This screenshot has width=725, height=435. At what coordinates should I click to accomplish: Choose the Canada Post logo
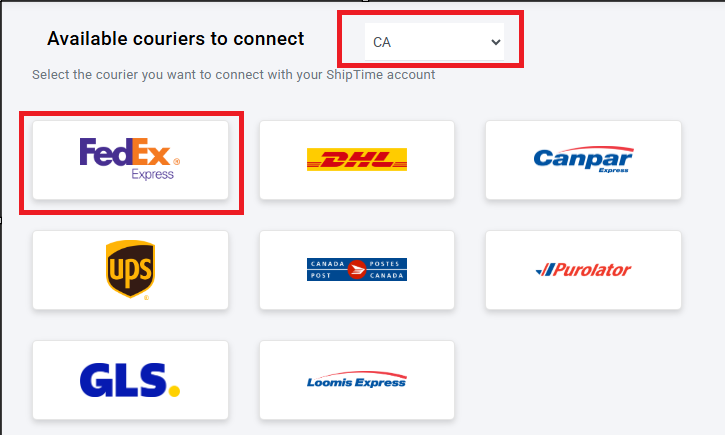[356, 270]
